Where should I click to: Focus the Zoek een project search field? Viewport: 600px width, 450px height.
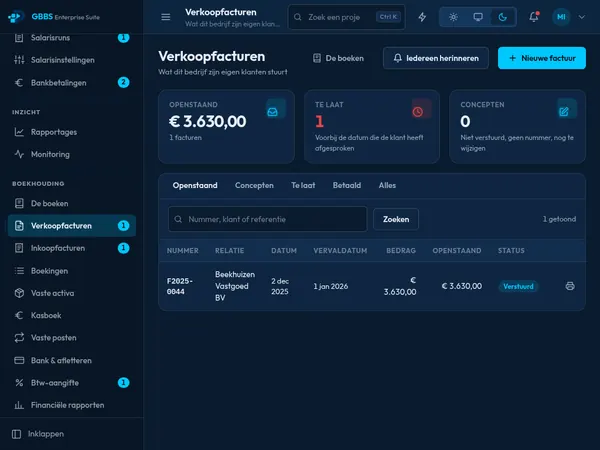click(x=346, y=17)
